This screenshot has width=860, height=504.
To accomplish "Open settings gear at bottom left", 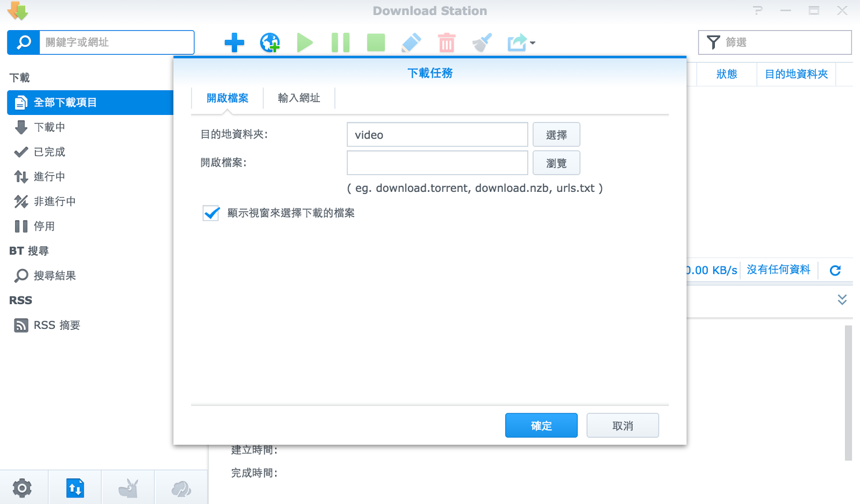I will (22, 488).
